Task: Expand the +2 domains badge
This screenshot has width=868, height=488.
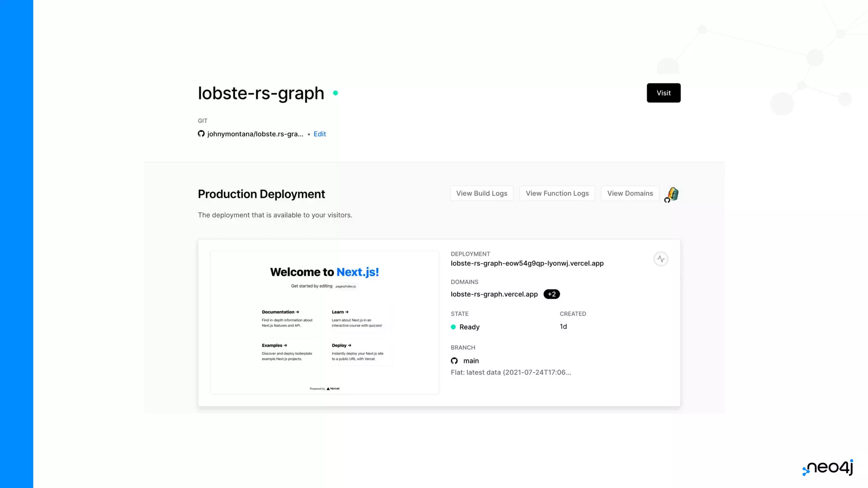Action: tap(551, 294)
